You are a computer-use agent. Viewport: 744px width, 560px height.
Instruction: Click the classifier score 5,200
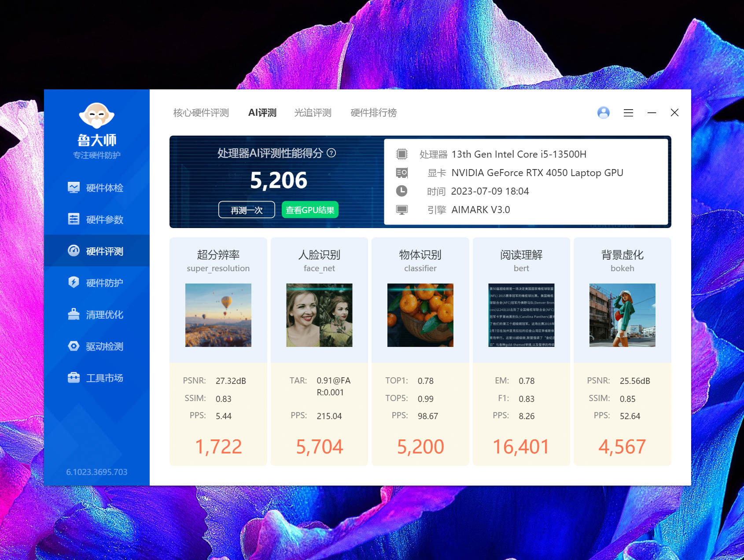pyautogui.click(x=420, y=447)
